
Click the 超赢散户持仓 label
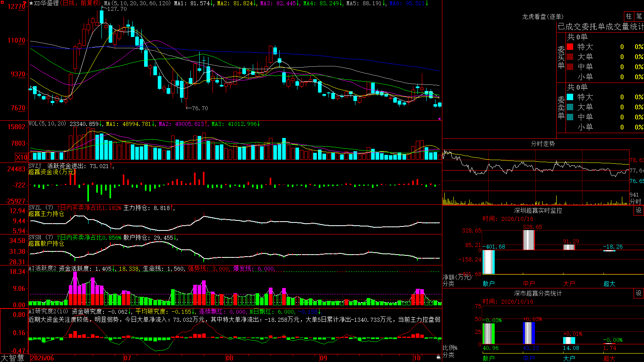pyautogui.click(x=46, y=243)
